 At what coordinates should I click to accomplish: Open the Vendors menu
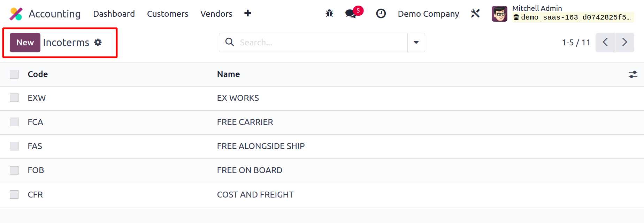click(x=216, y=14)
